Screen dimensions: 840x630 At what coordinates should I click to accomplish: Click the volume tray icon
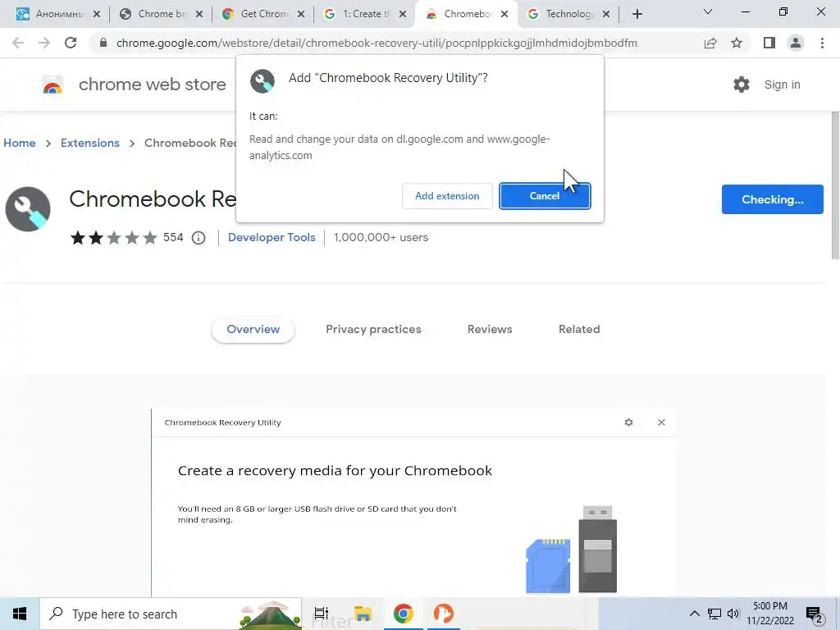(733, 614)
